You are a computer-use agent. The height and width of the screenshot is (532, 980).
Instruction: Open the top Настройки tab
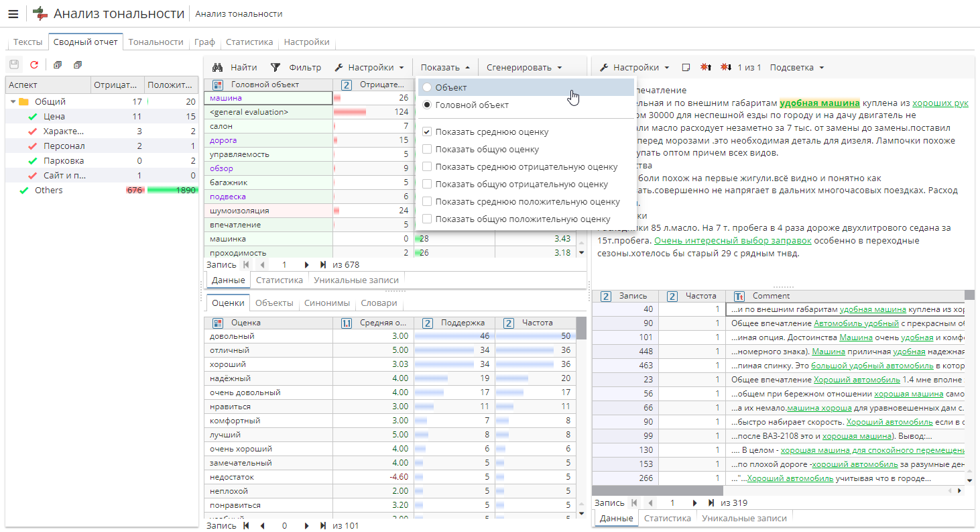[x=306, y=42]
